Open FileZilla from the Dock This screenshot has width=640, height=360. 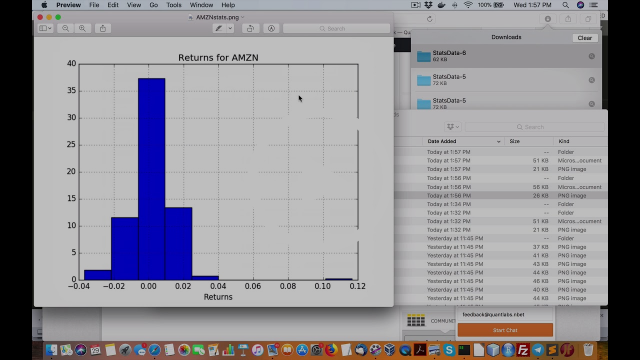click(x=522, y=350)
